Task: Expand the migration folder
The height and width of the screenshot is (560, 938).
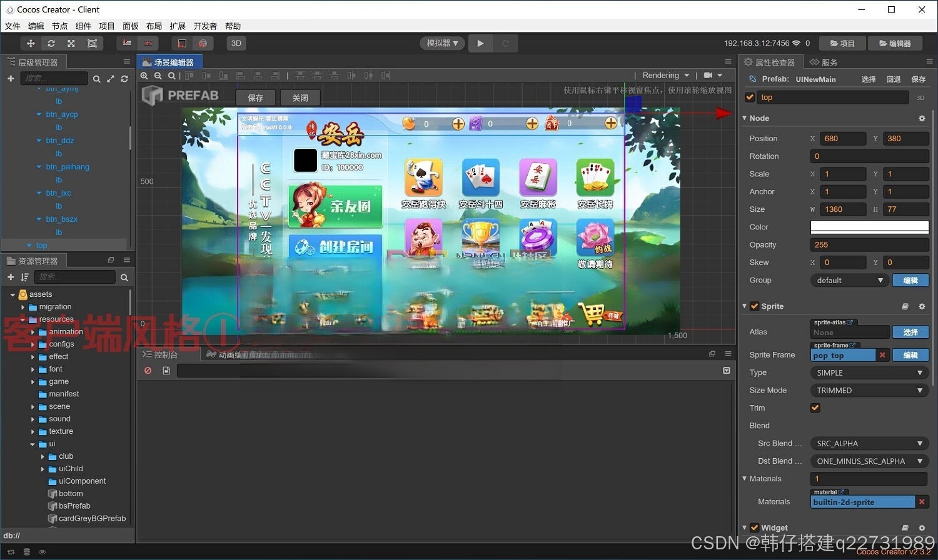Action: (x=23, y=307)
